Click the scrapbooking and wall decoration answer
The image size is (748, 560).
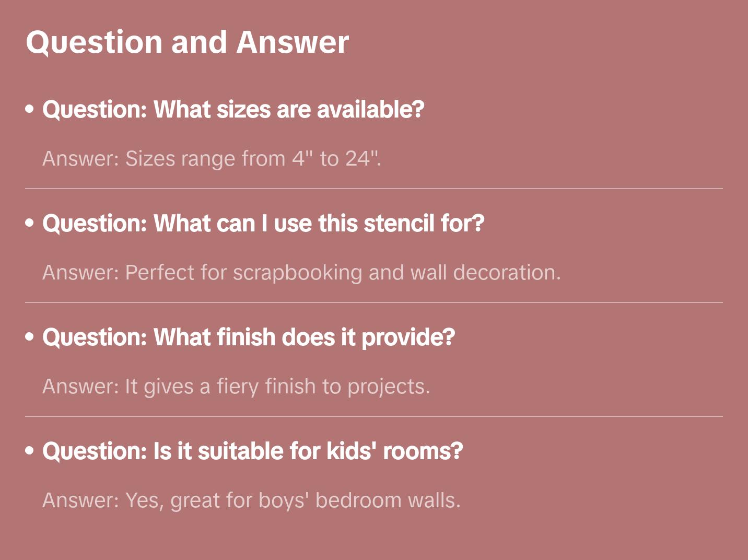[x=301, y=273]
